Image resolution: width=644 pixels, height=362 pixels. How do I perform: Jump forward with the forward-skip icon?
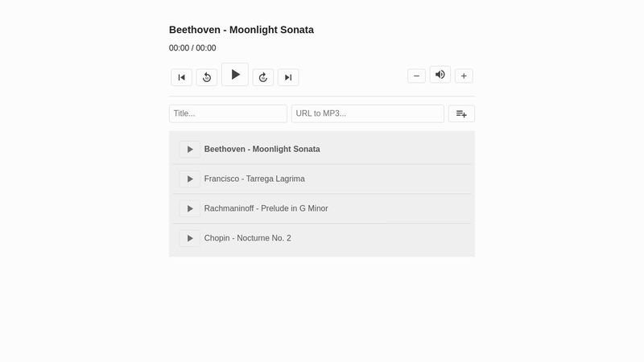tap(263, 77)
